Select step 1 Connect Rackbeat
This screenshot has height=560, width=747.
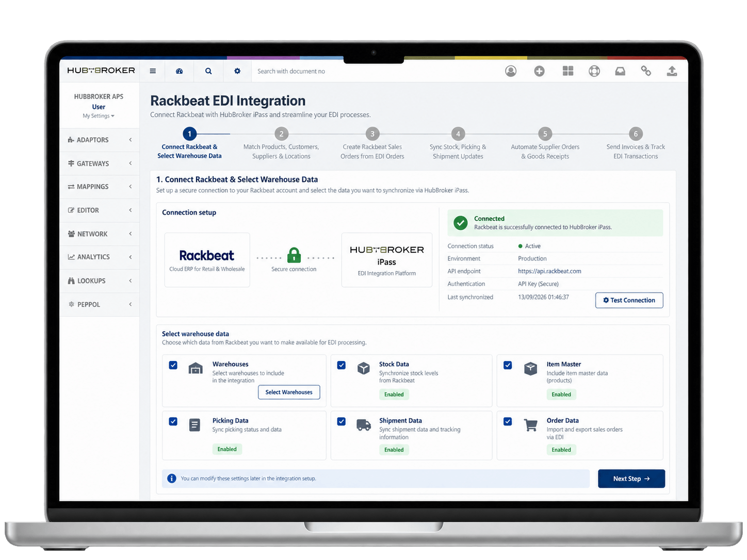click(189, 144)
